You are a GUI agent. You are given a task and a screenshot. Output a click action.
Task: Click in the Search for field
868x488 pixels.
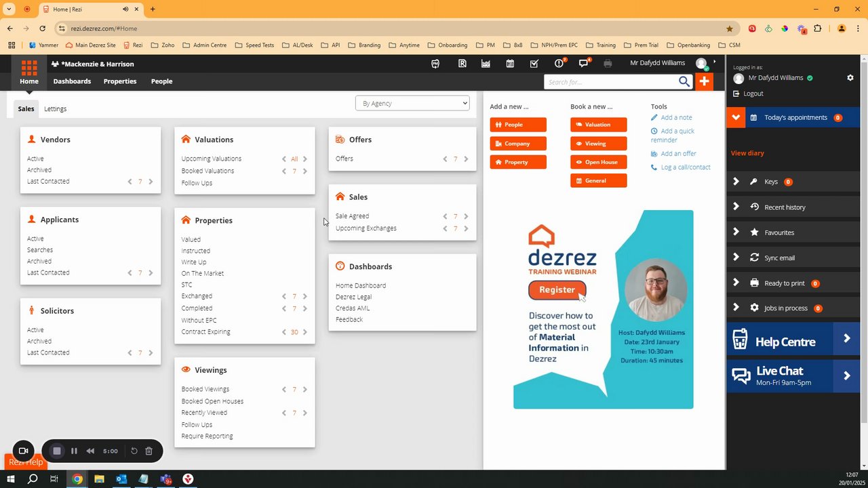click(x=610, y=82)
